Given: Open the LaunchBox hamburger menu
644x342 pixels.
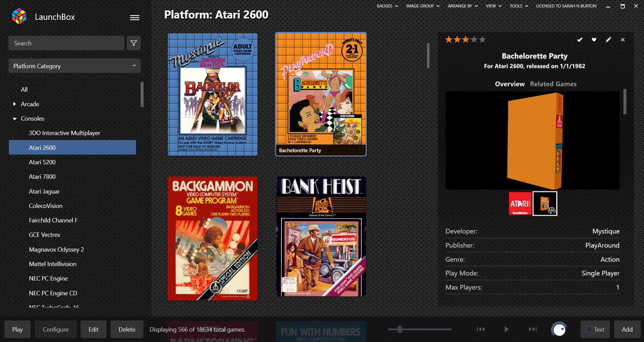Looking at the screenshot, I should [x=135, y=17].
